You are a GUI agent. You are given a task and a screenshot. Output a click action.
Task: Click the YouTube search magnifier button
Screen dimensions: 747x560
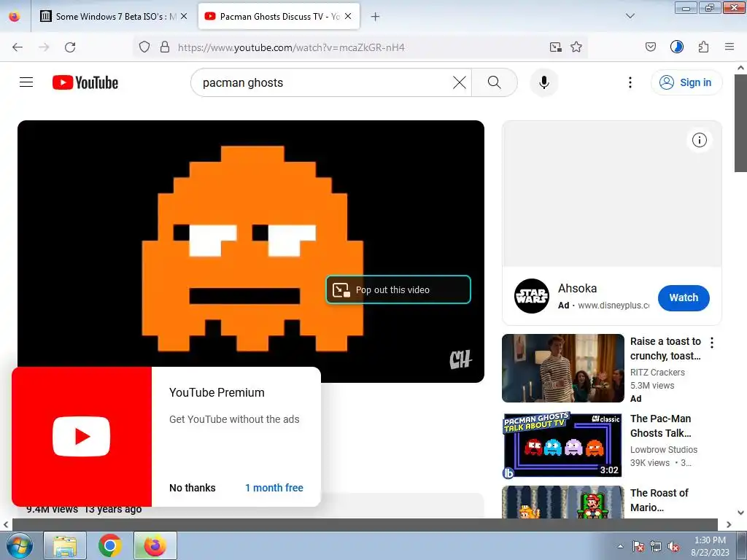click(495, 82)
